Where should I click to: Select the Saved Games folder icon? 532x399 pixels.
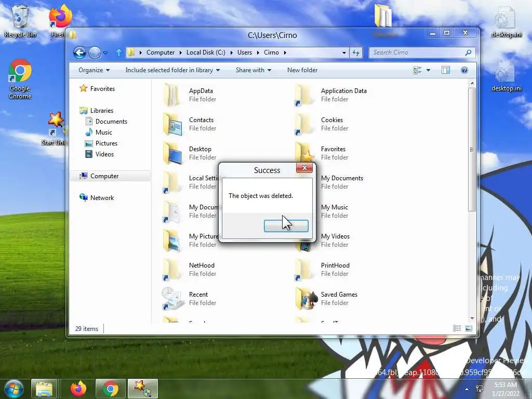tap(307, 299)
